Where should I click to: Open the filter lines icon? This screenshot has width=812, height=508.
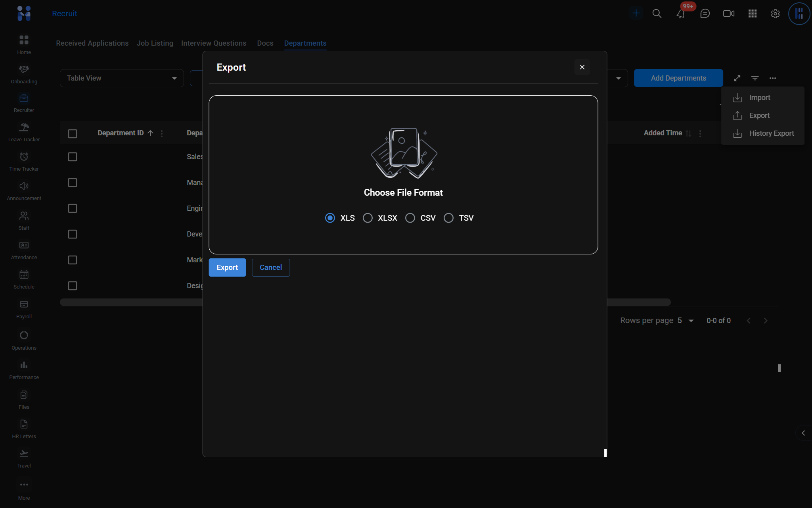(x=755, y=78)
